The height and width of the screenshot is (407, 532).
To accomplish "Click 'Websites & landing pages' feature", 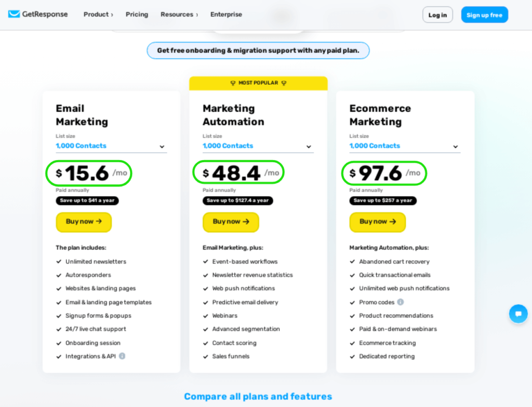I will [100, 288].
